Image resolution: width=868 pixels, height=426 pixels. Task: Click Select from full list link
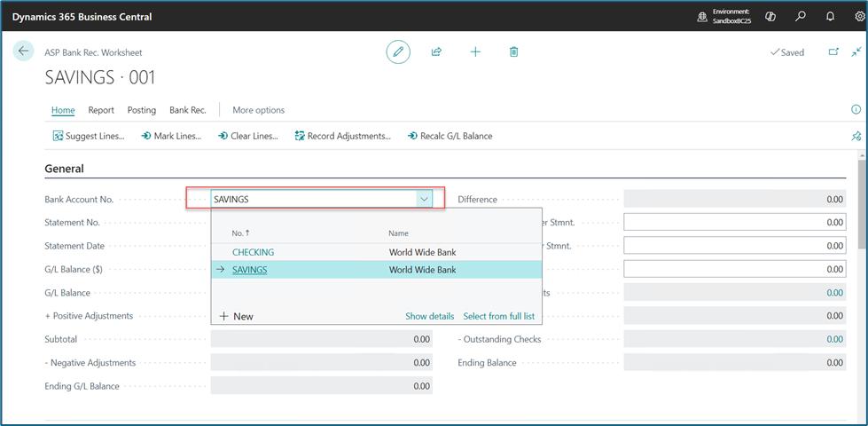tap(499, 316)
